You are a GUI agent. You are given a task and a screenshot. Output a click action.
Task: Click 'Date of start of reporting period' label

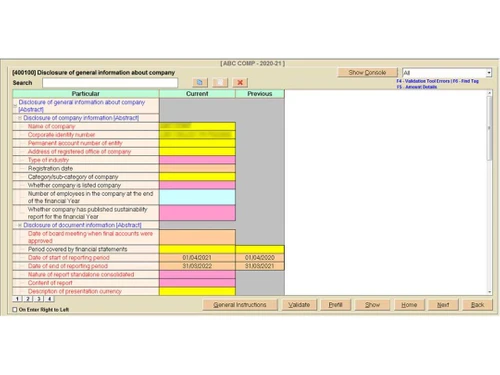click(x=69, y=258)
